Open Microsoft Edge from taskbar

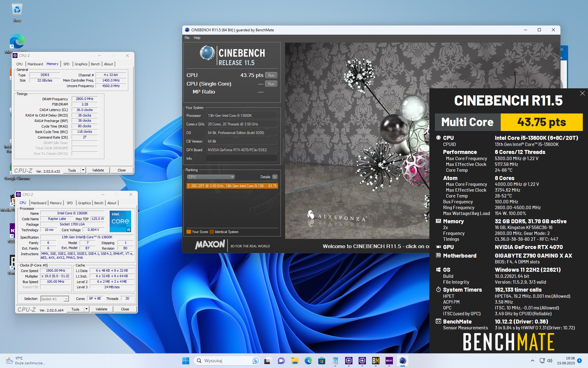[x=308, y=361]
